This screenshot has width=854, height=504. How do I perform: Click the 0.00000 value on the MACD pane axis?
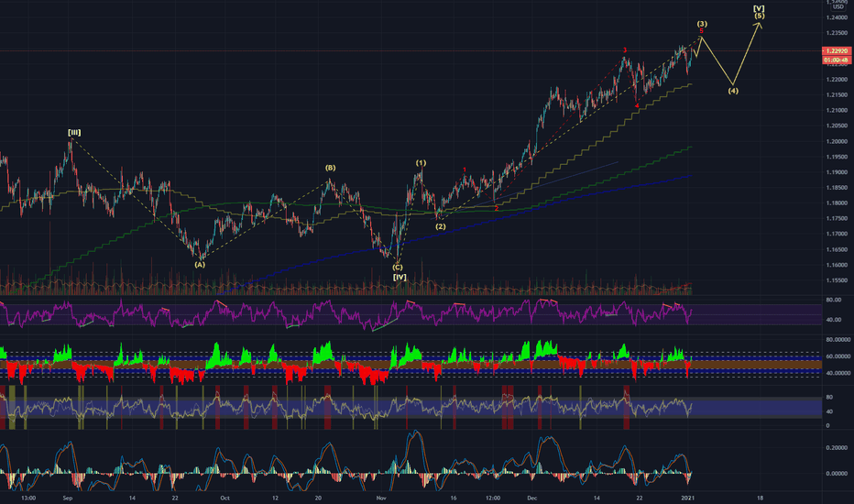coord(837,474)
